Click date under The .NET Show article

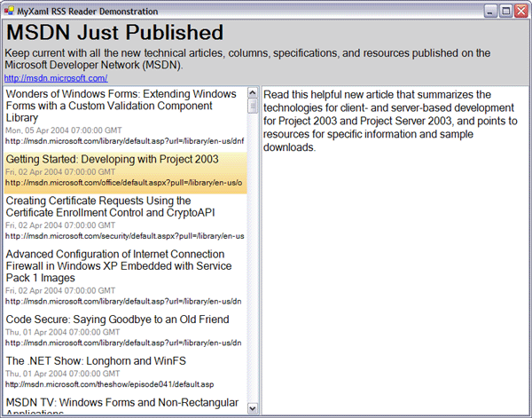(x=62, y=374)
